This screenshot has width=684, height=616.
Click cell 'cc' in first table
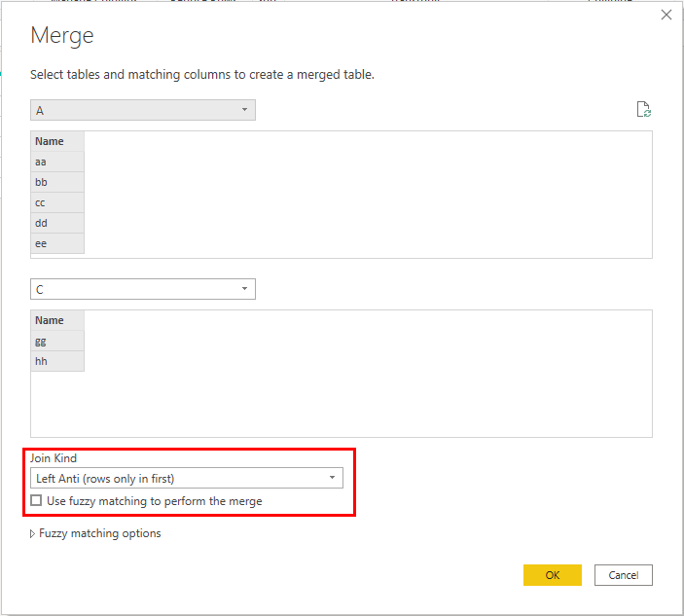coord(57,202)
